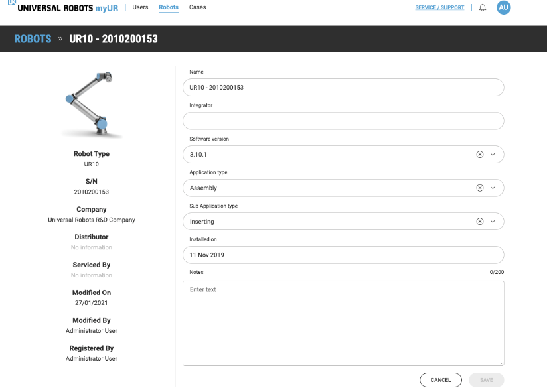The height and width of the screenshot is (392, 547).
Task: Open the AU user avatar menu
Action: [x=503, y=7]
